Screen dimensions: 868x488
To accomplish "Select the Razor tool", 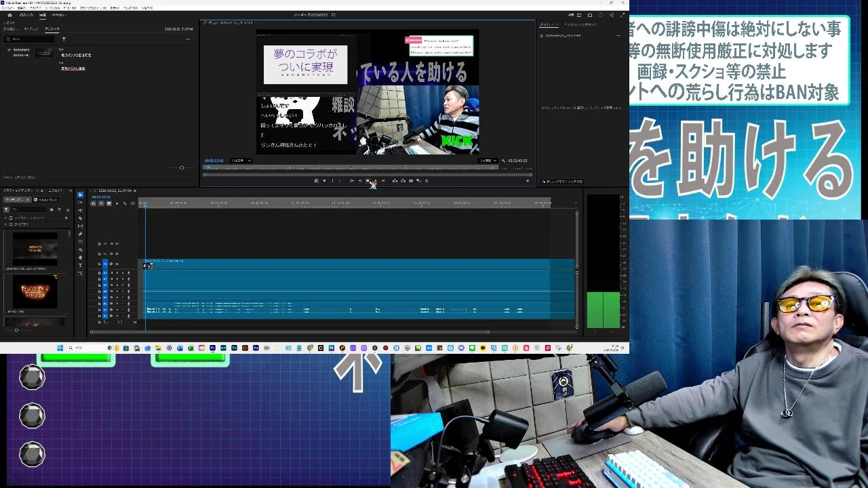I will (x=81, y=218).
